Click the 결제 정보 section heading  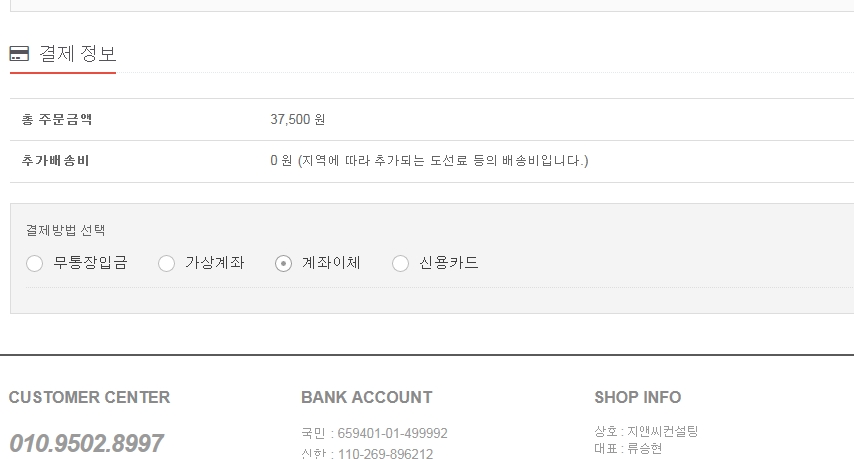tap(78, 53)
